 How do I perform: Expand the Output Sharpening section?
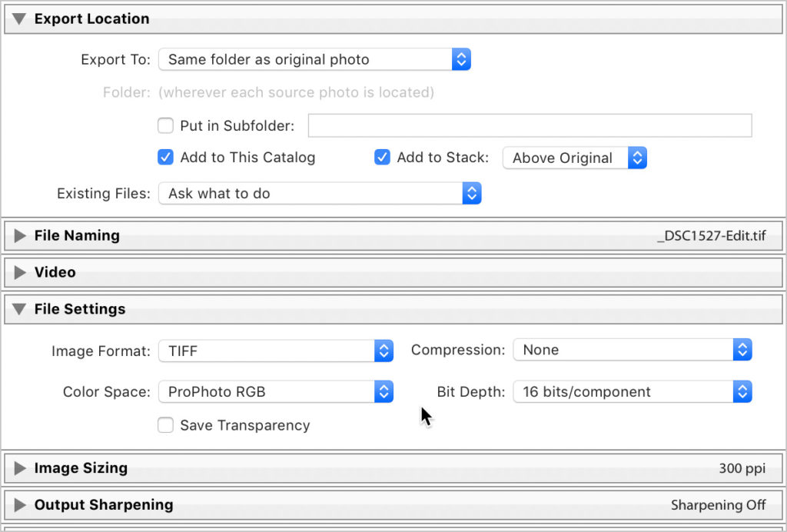[20, 505]
